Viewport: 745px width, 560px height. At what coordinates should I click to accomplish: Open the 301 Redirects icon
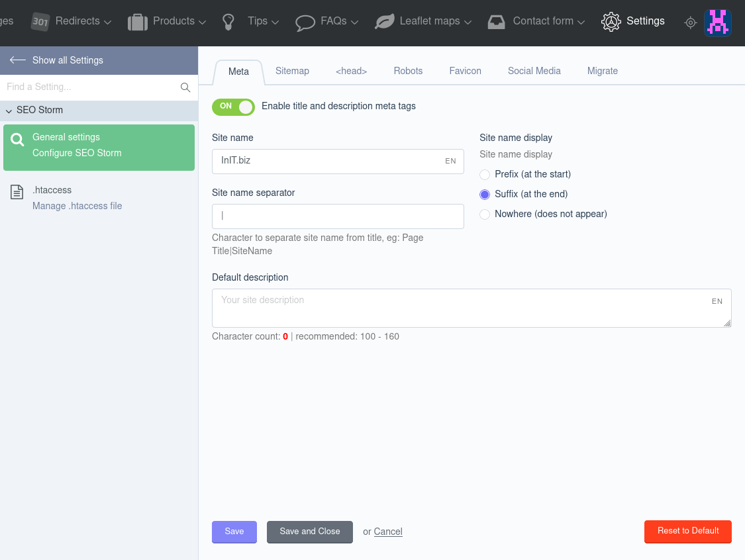point(40,21)
